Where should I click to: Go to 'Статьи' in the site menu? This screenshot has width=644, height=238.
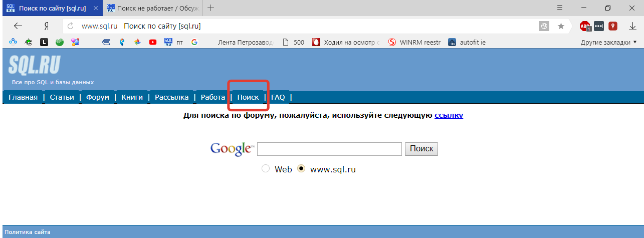[62, 97]
